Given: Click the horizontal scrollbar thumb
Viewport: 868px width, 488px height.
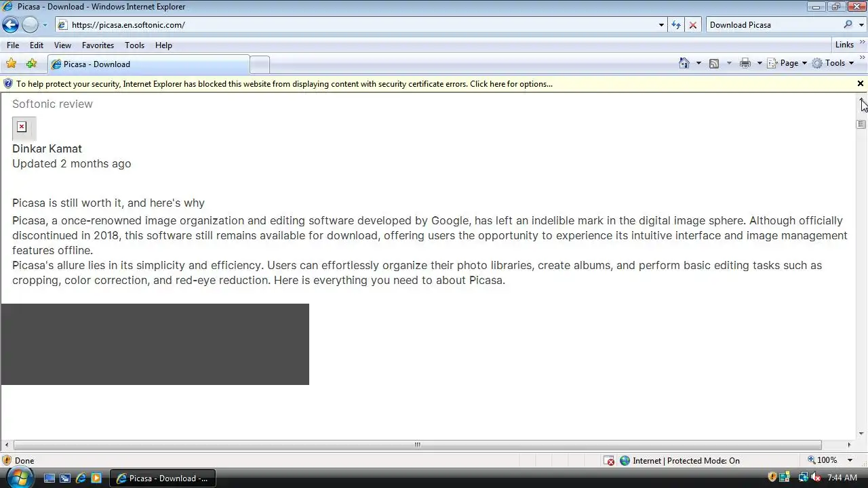Looking at the screenshot, I should point(418,445).
